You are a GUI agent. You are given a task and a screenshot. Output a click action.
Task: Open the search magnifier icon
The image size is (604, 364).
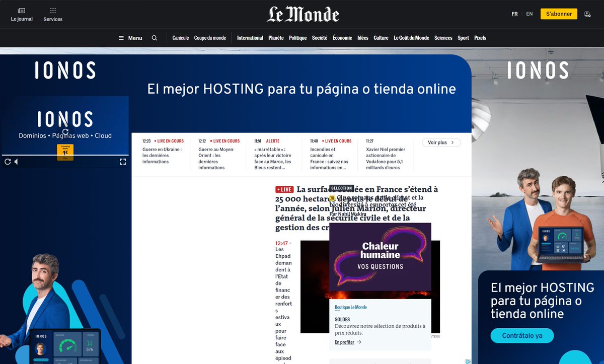coord(155,38)
